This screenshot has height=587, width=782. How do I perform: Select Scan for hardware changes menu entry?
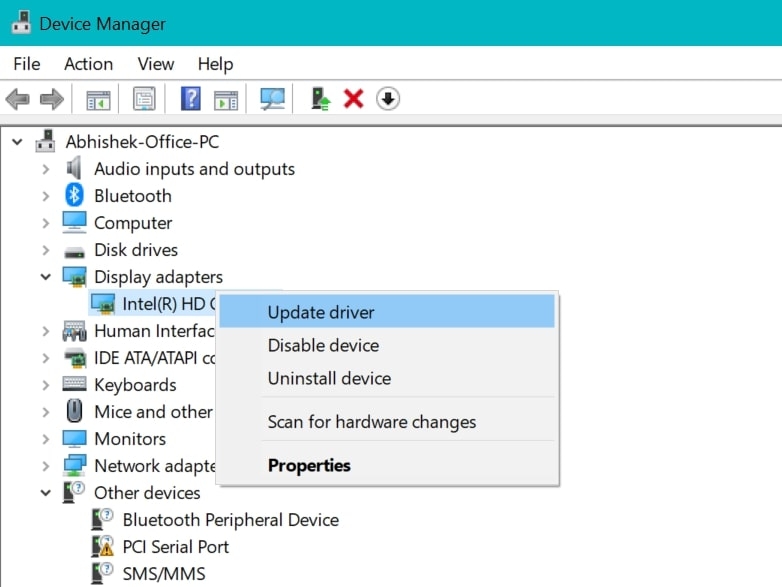click(387, 422)
